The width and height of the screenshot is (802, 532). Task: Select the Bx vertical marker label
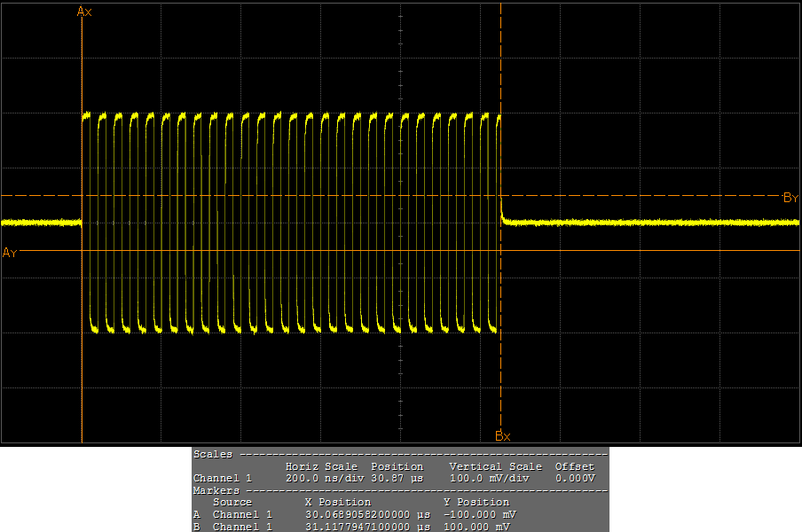pos(504,435)
